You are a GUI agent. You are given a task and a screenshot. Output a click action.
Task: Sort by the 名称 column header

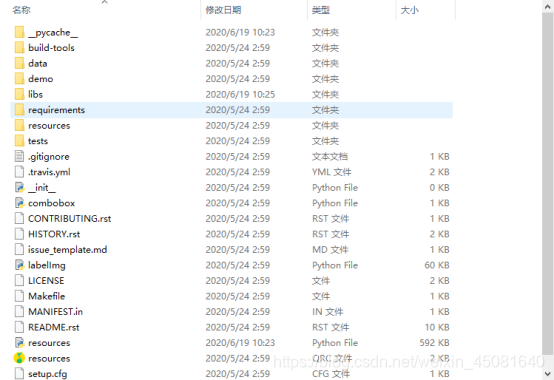pos(22,10)
